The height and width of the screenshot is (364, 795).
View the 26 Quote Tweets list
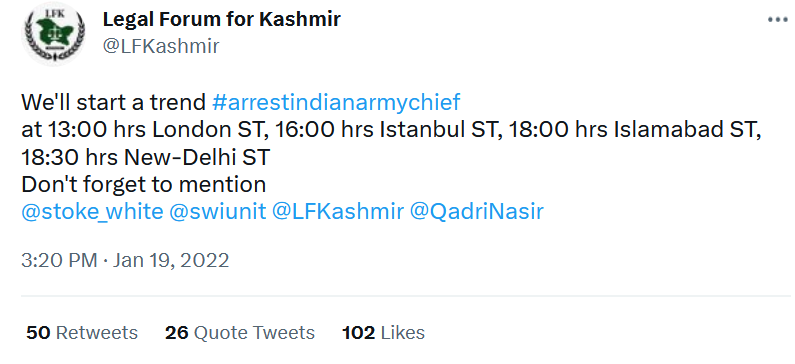[240, 333]
